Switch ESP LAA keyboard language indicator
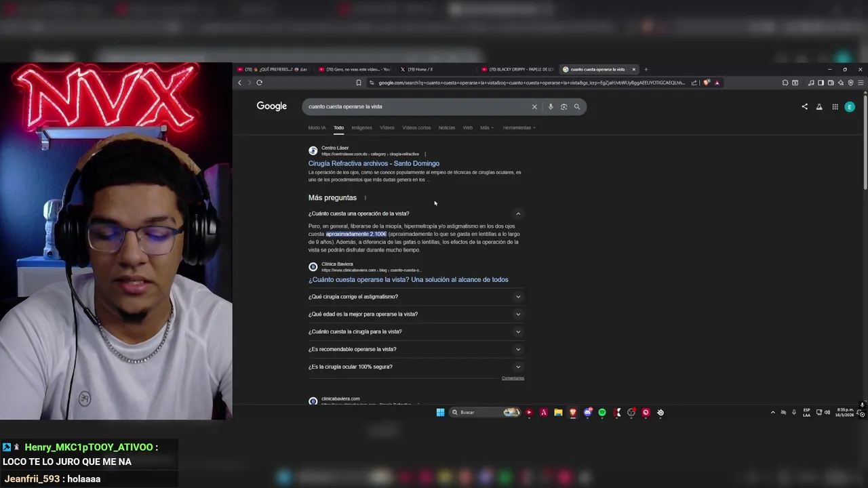868x488 pixels. [x=806, y=412]
